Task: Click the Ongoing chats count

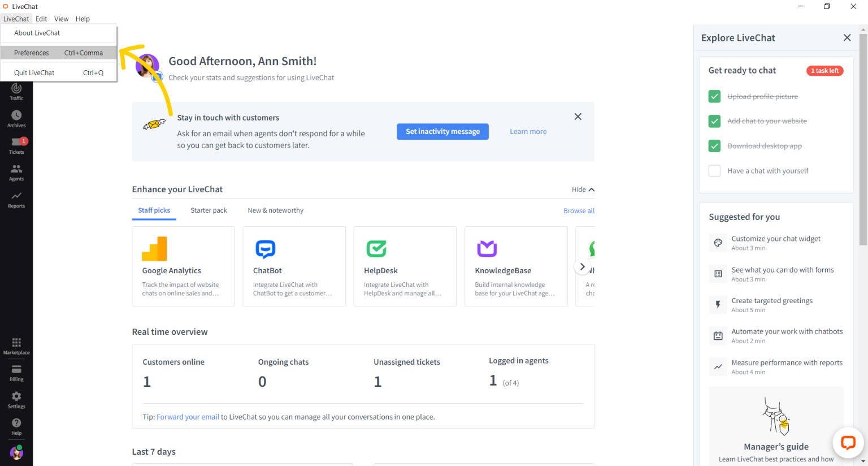Action: [x=262, y=382]
